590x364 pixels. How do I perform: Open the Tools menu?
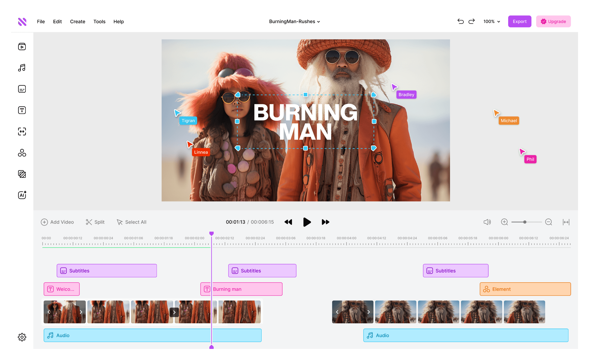(99, 21)
